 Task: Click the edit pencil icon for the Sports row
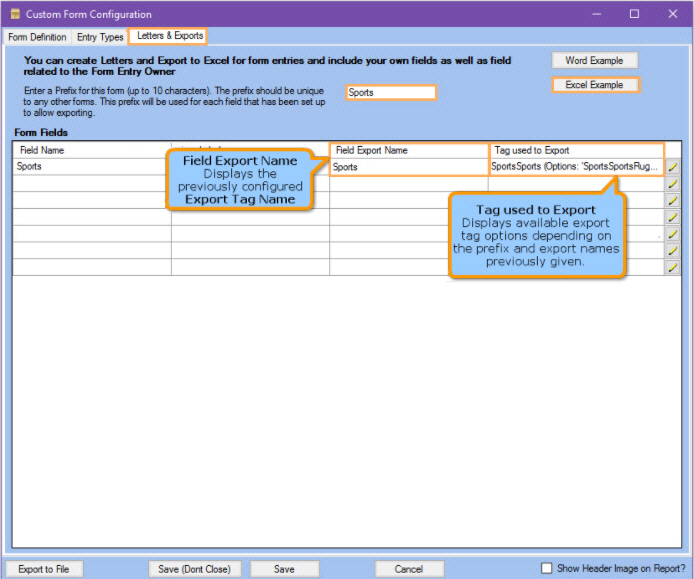(673, 167)
